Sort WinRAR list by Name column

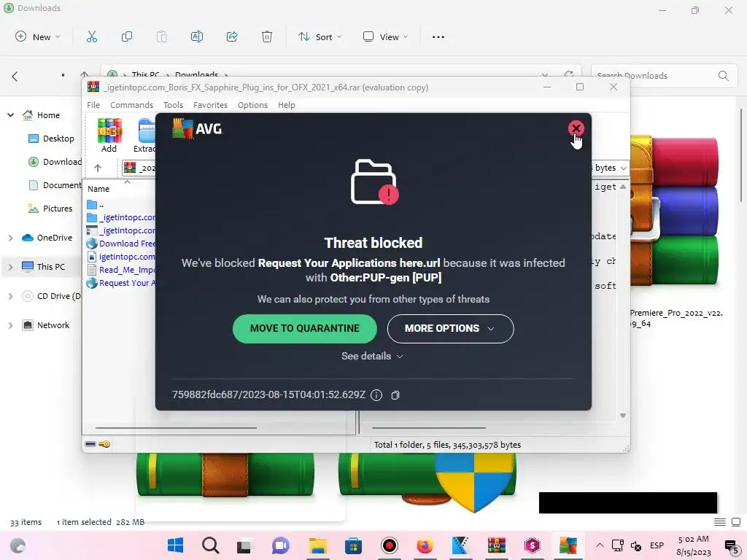click(98, 189)
